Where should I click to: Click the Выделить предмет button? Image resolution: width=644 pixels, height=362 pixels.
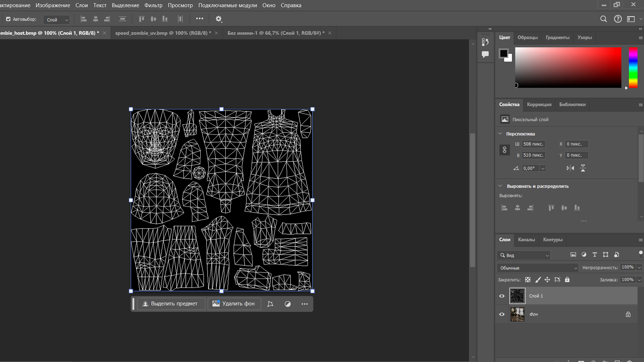pyautogui.click(x=170, y=304)
